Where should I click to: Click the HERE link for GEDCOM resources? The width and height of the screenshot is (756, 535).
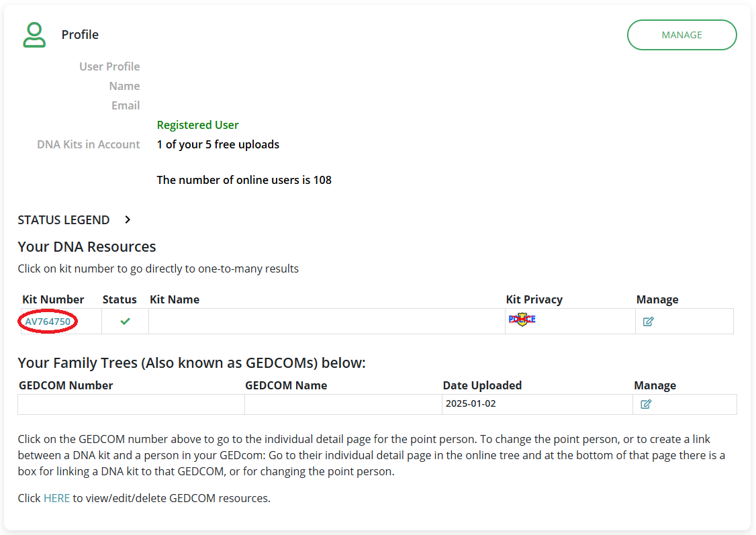(56, 498)
